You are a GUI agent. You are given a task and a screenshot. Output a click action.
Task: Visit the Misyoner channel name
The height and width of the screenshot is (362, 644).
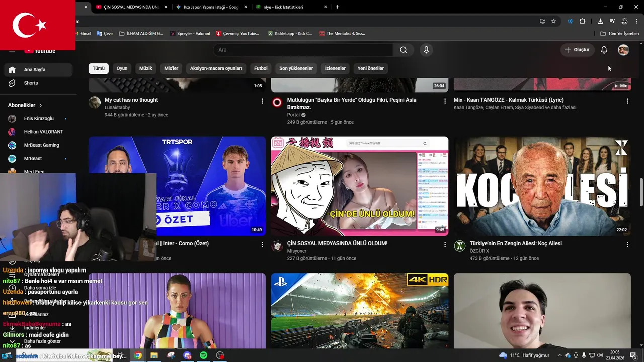297,251
